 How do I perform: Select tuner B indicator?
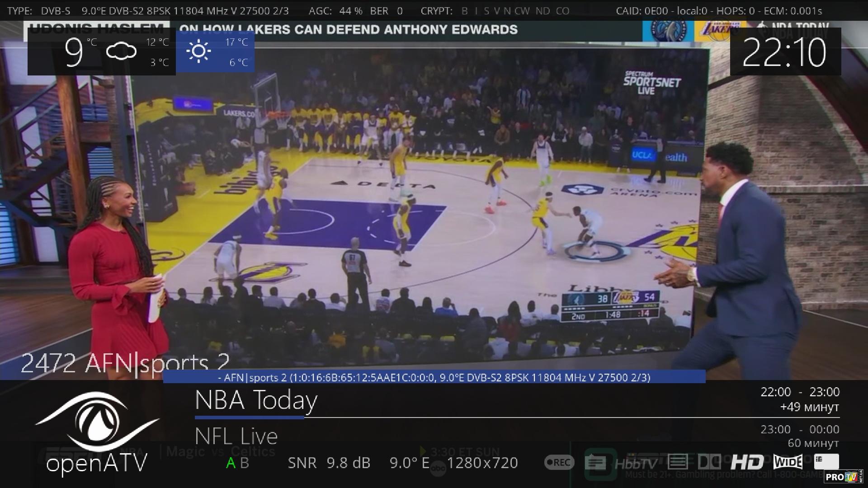click(245, 463)
